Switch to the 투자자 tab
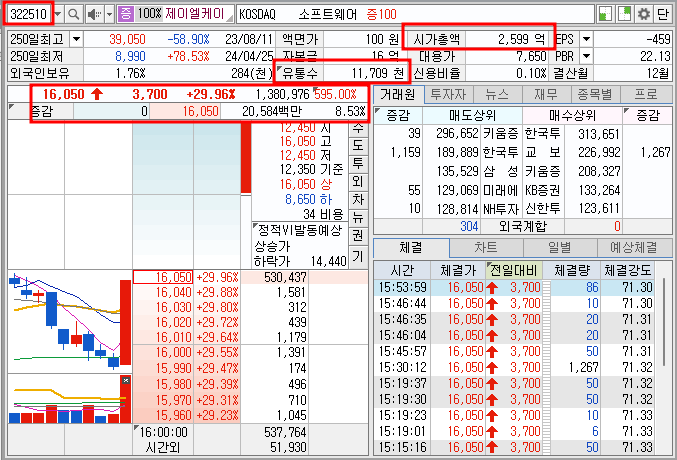 click(x=449, y=94)
